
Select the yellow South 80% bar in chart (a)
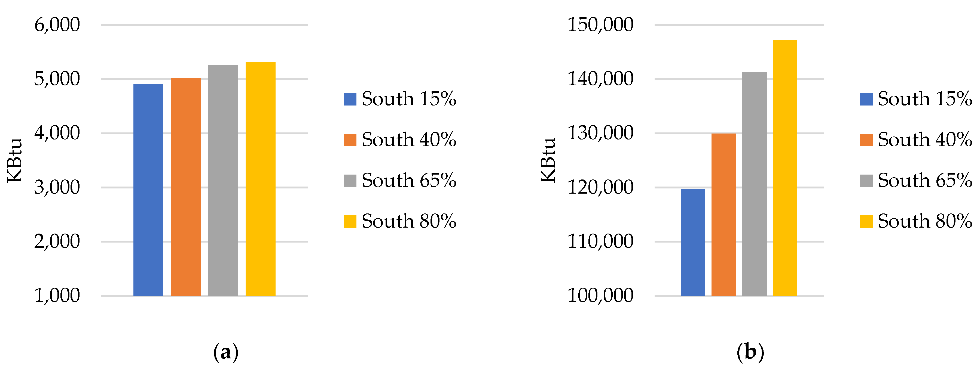click(260, 179)
